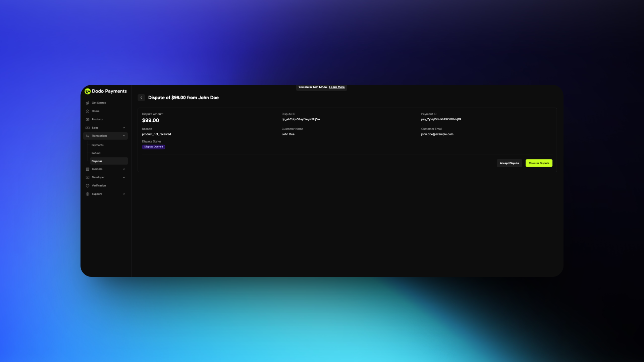Expand the Support menu chevron
The image size is (644, 362).
[x=124, y=194]
